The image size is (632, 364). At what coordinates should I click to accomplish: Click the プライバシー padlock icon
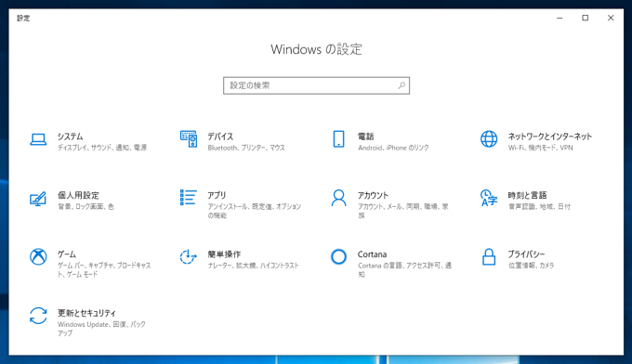(x=489, y=256)
